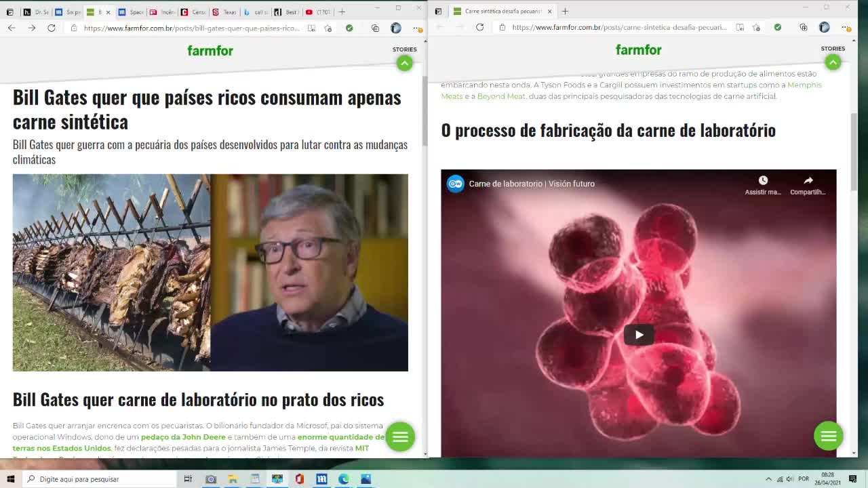This screenshot has height=488, width=868.
Task: Switch to the call search tab
Action: coord(256,12)
